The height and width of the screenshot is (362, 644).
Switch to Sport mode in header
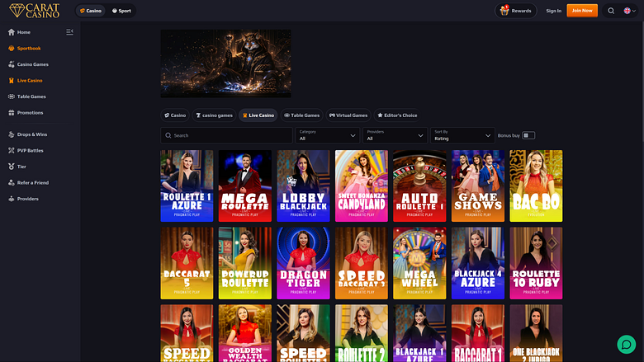121,11
